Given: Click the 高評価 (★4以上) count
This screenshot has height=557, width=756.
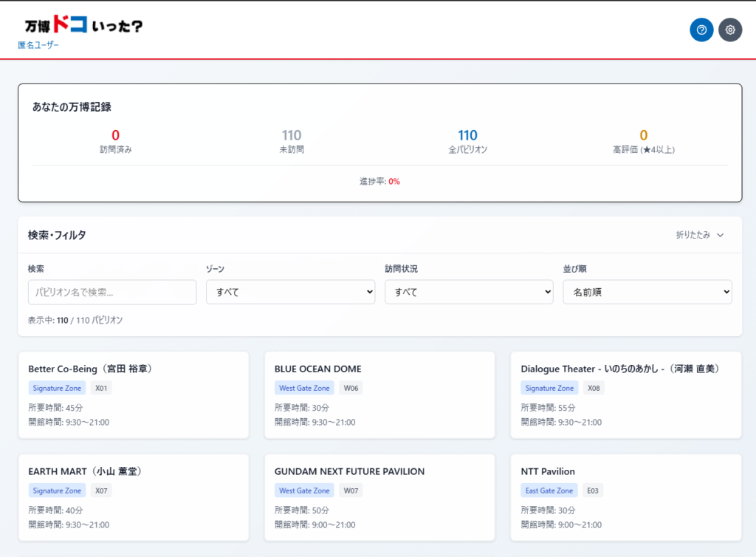Looking at the screenshot, I should click(643, 136).
